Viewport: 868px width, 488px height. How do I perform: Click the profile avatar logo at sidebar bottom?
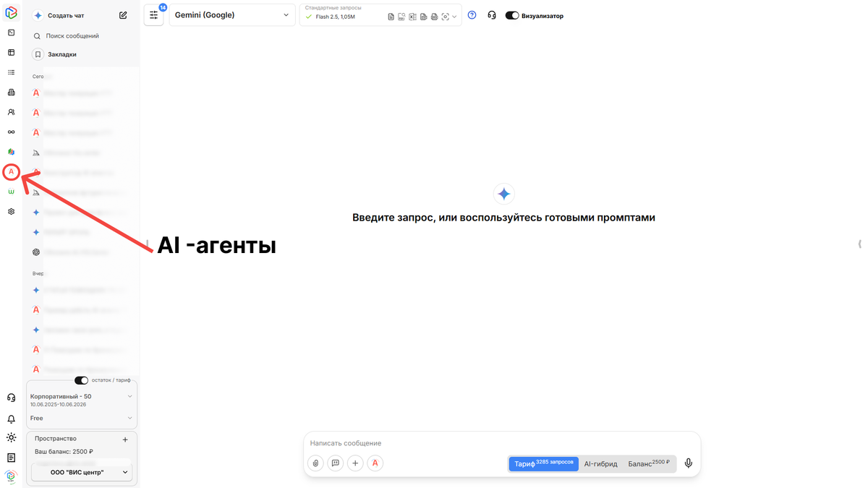point(11,476)
